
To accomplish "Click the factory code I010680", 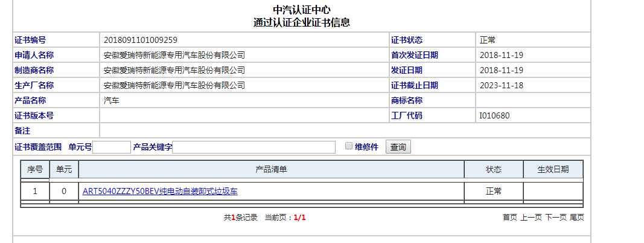I will click(494, 115).
